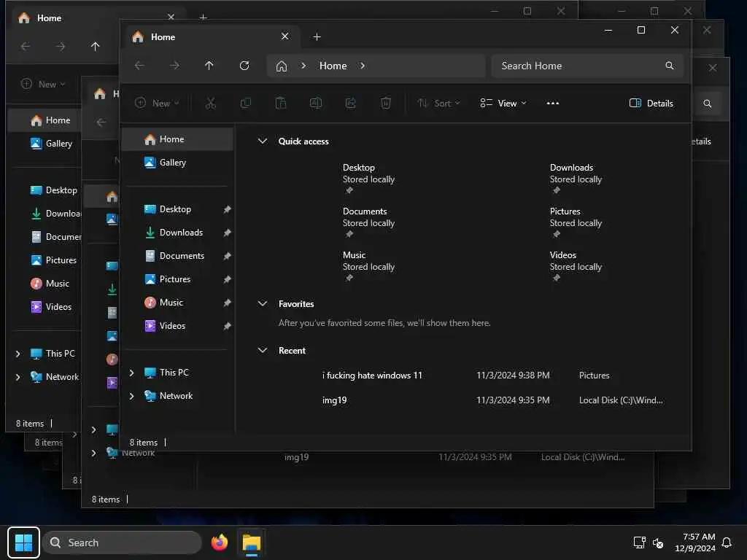The width and height of the screenshot is (747, 560).
Task: Add a new tab in front window
Action: tap(317, 37)
